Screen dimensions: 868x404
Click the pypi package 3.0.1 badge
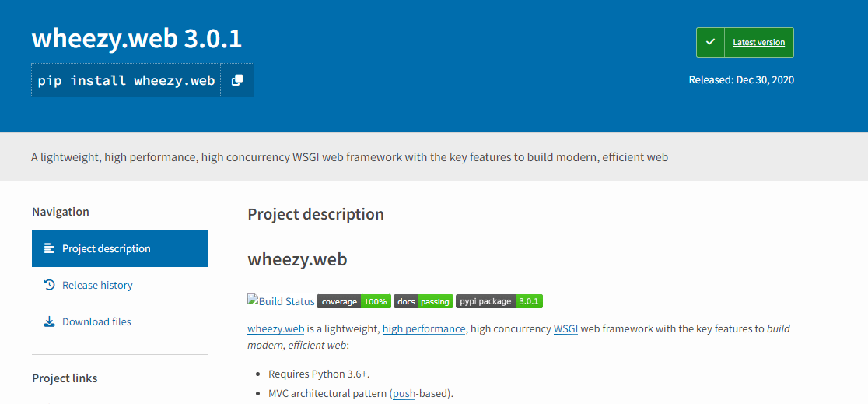click(x=499, y=301)
